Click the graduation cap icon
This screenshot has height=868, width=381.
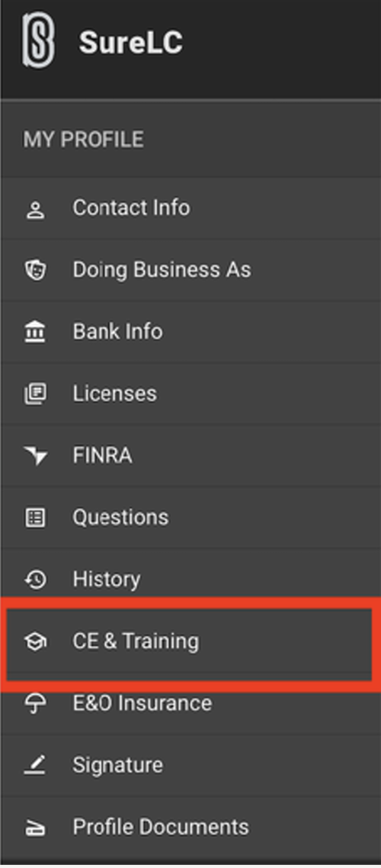pyautogui.click(x=36, y=641)
